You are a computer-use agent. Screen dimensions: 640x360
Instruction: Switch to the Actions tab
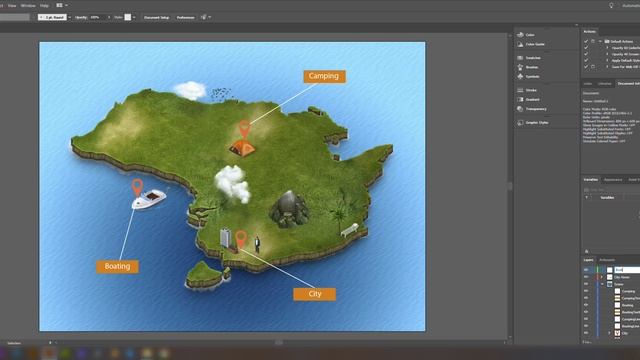589,31
